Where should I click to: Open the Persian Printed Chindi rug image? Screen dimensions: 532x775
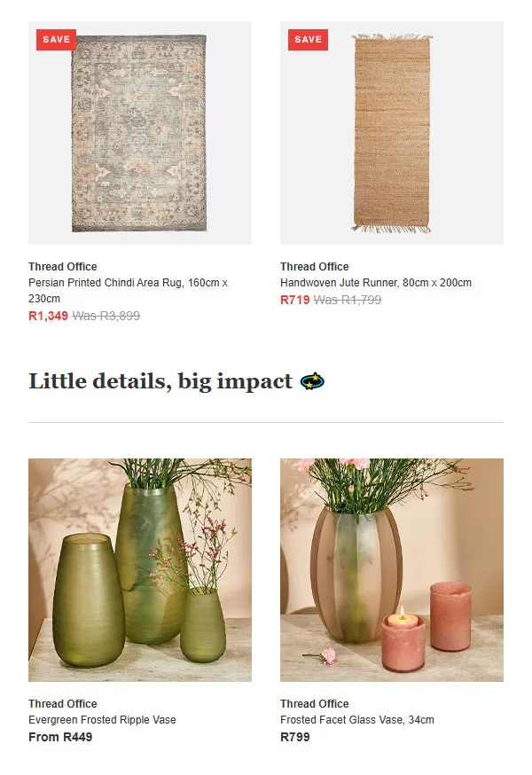(x=140, y=133)
